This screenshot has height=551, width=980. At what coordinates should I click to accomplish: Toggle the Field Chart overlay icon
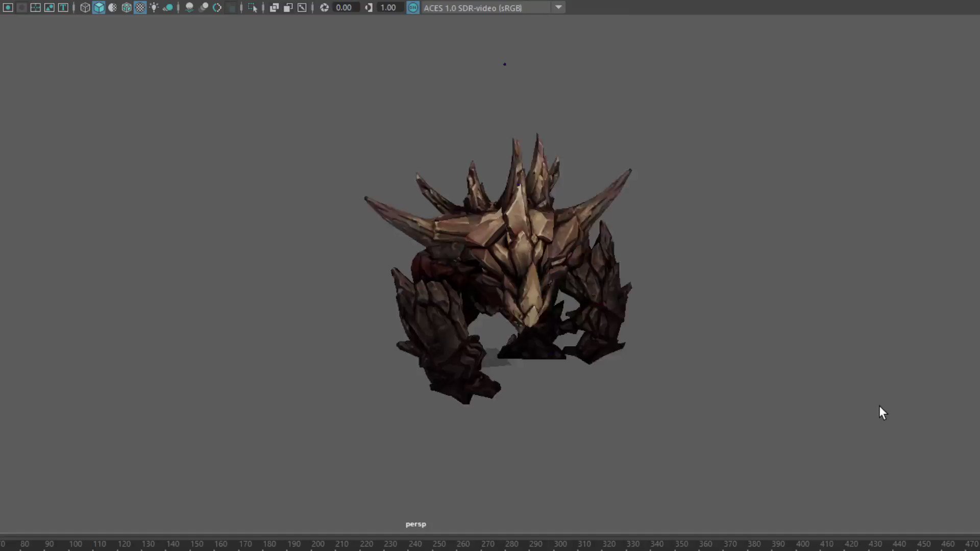tap(35, 8)
